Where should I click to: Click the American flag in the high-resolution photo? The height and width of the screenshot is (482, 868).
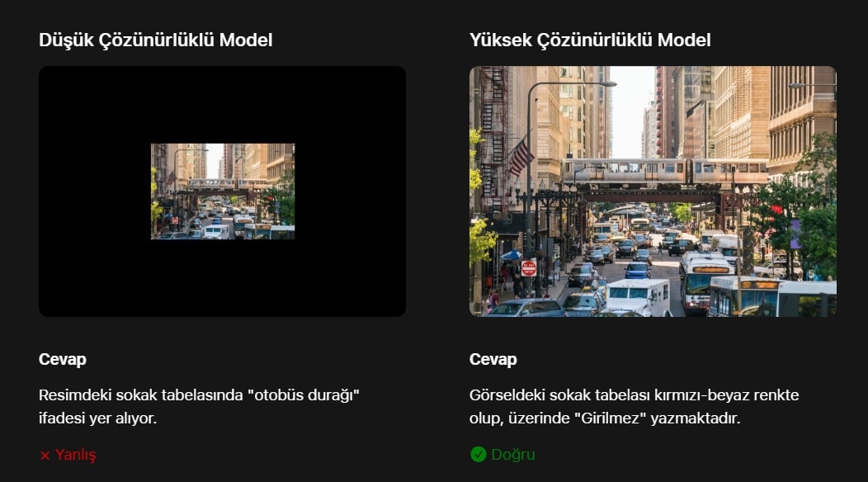(x=520, y=158)
